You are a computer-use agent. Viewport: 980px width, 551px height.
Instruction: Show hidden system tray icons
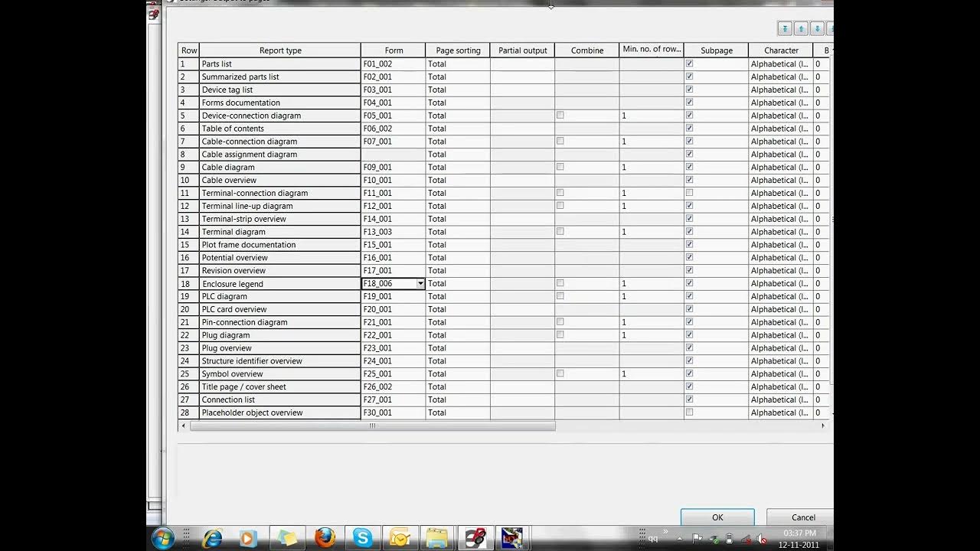pyautogui.click(x=679, y=539)
